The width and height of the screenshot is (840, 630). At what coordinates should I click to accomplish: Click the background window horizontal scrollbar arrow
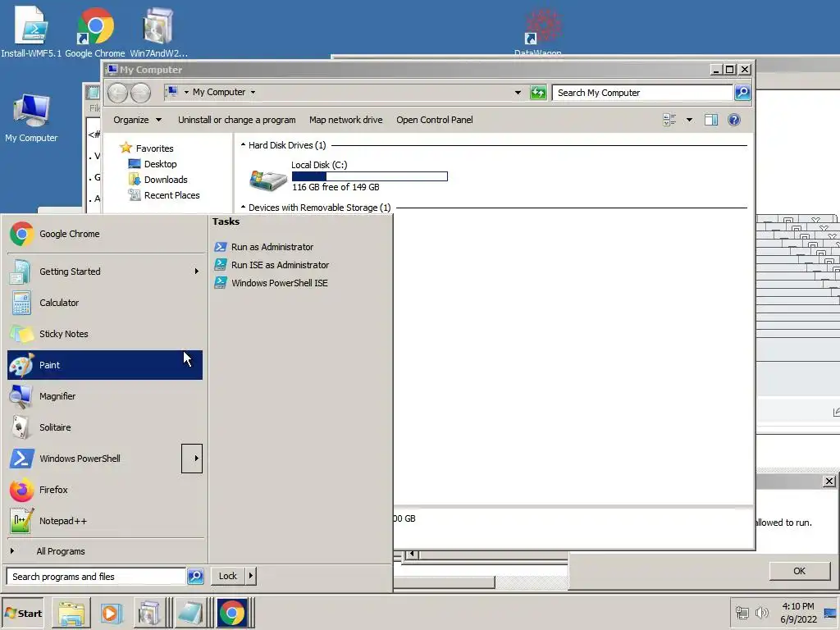412,554
